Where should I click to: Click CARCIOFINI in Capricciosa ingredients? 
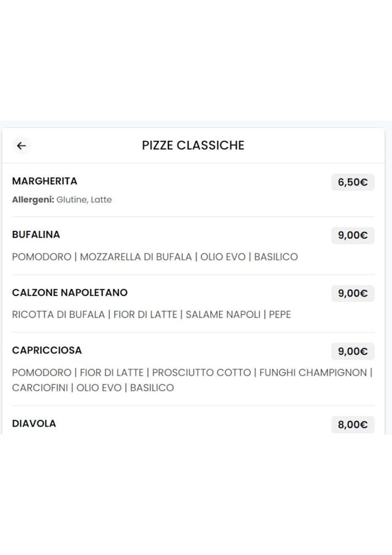(39, 388)
